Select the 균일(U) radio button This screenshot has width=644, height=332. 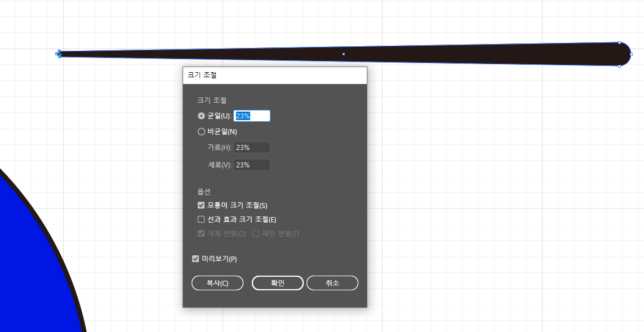[201, 116]
